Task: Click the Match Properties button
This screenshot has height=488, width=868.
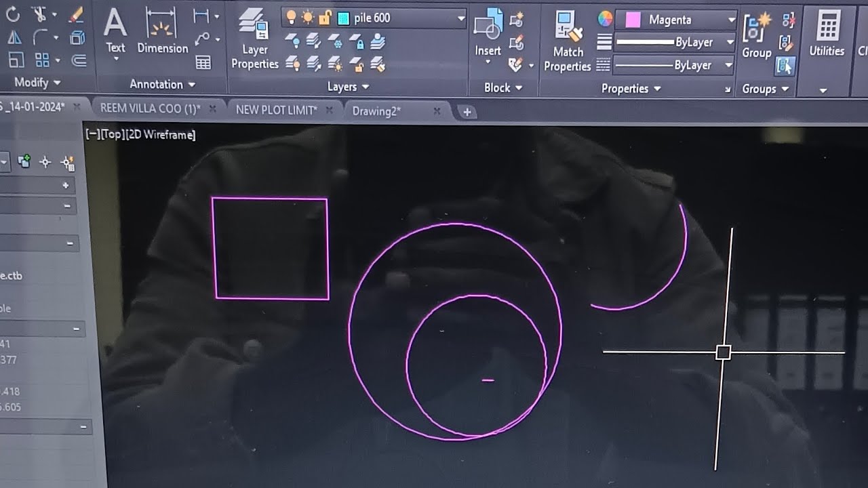Action: click(568, 41)
